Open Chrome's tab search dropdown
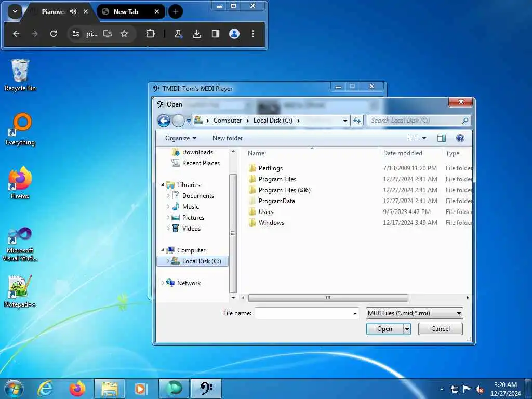 point(15,11)
